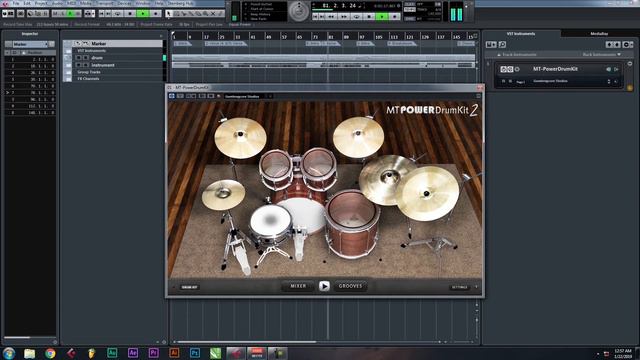This screenshot has height=360, width=640.
Task: Open the Audio menu
Action: 57,3
